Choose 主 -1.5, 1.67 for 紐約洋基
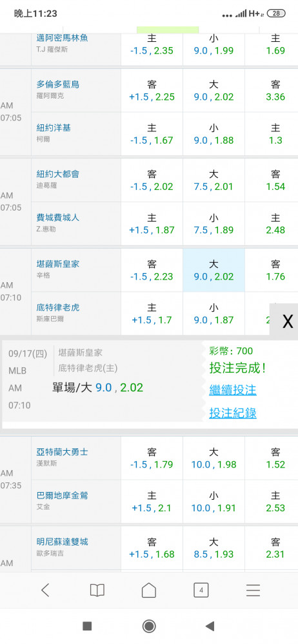Viewport: 298px width, 644px height. [x=152, y=134]
